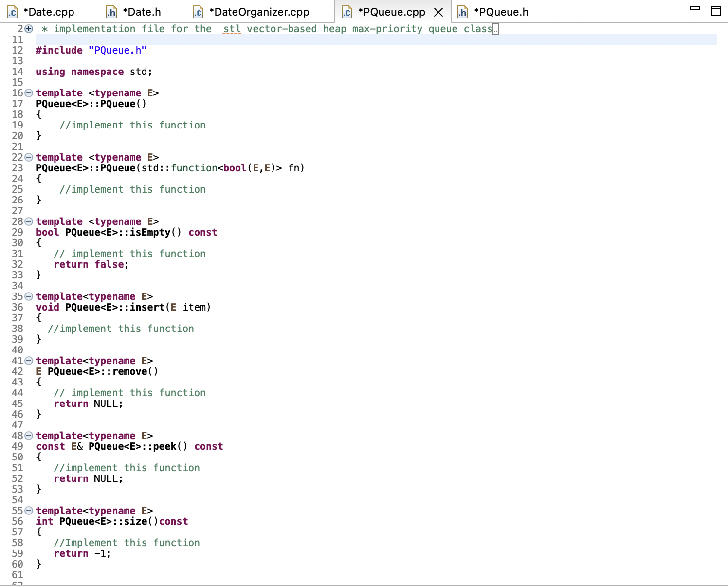Click the 'return -1;' statement
Image resolution: width=728 pixels, height=587 pixels.
pos(82,553)
